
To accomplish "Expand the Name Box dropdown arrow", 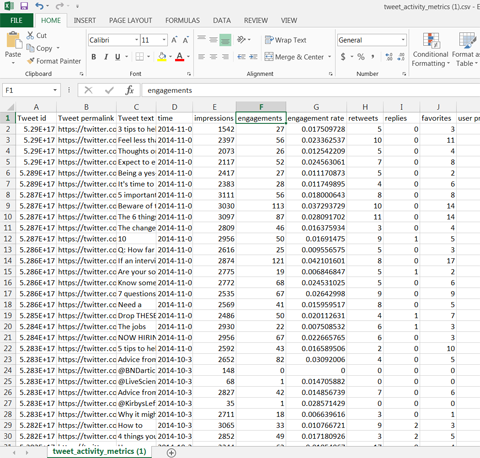I will 55,90.
